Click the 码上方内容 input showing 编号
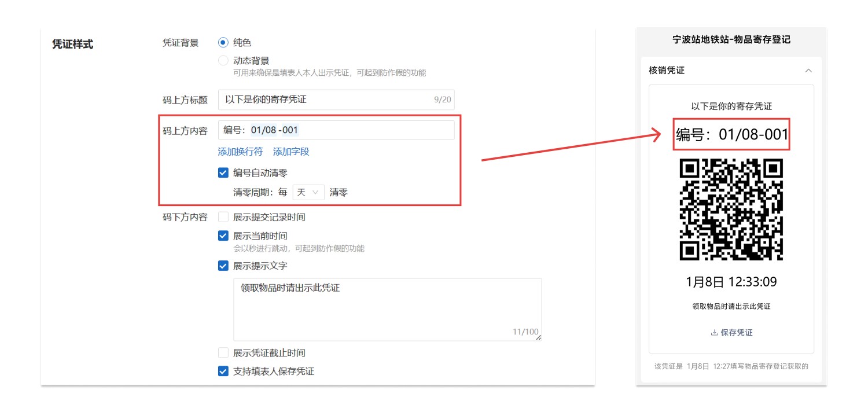 point(336,130)
